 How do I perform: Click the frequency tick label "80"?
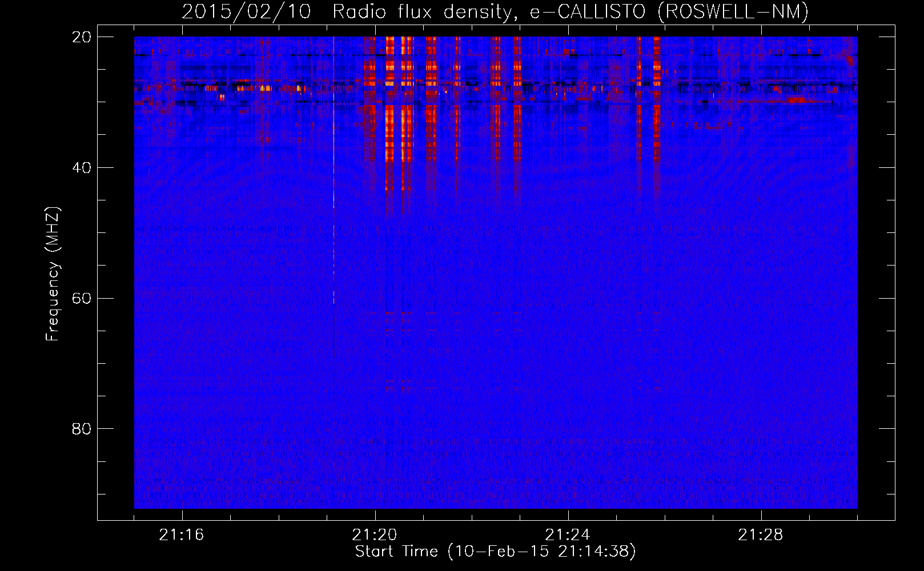(x=82, y=429)
